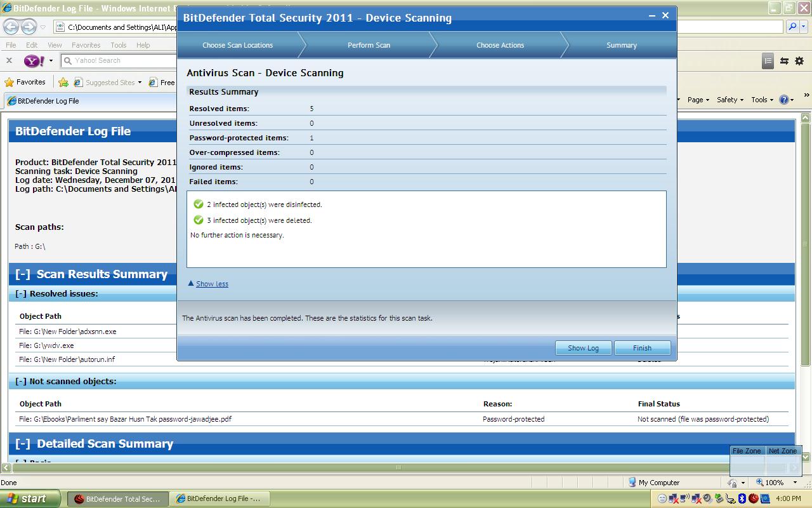The image size is (812, 508).
Task: Open the Favorites menu in menu bar
Action: (x=86, y=45)
